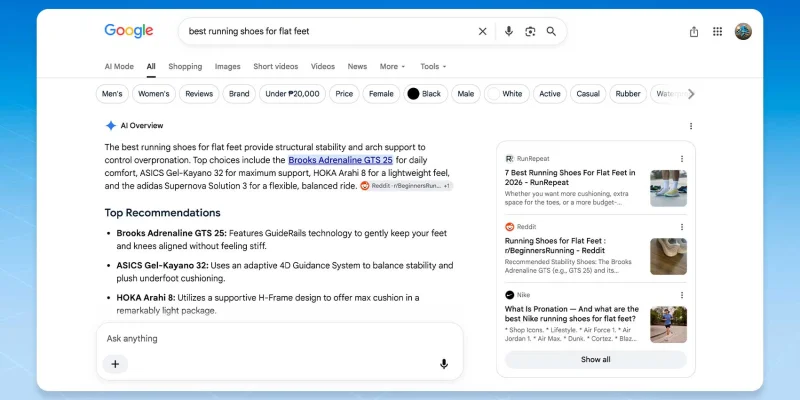
Task: Start voice search in the top search bar
Action: [x=509, y=31]
